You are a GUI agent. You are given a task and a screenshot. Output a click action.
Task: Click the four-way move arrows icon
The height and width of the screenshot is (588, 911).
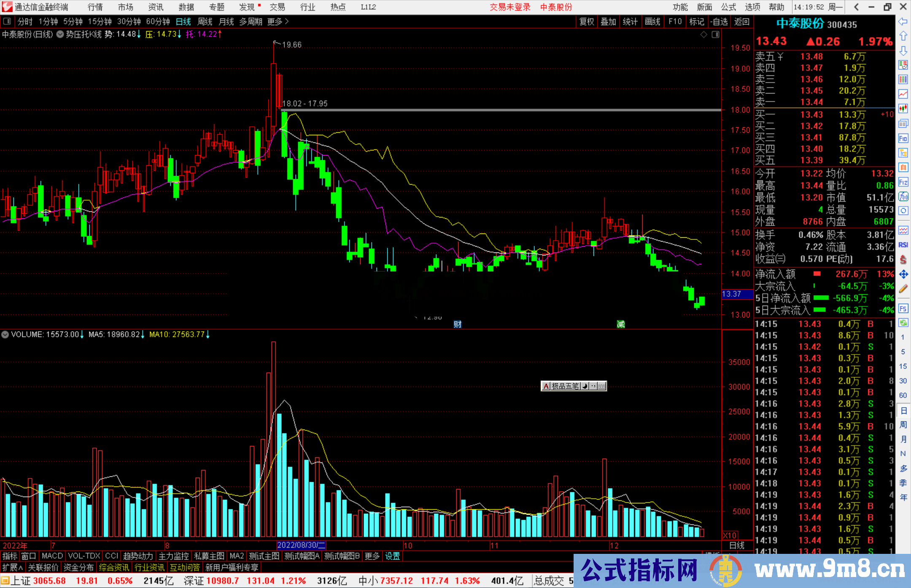click(903, 274)
